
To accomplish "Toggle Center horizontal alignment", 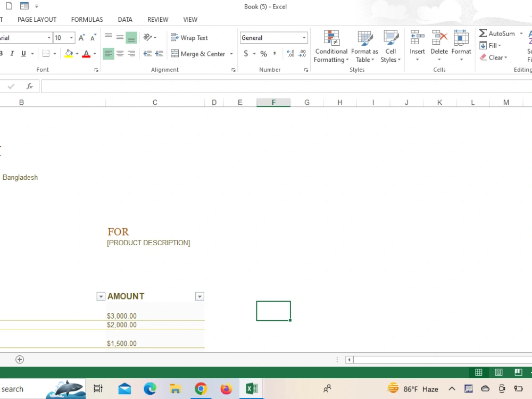I will [x=120, y=54].
